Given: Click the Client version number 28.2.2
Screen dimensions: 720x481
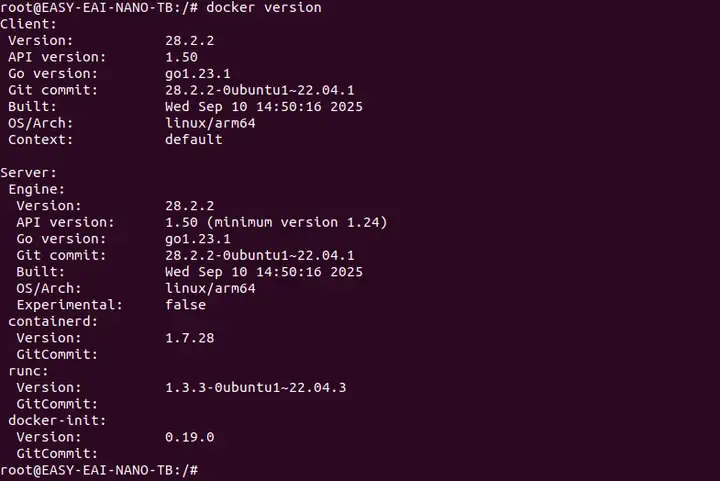Looking at the screenshot, I should 190,40.
